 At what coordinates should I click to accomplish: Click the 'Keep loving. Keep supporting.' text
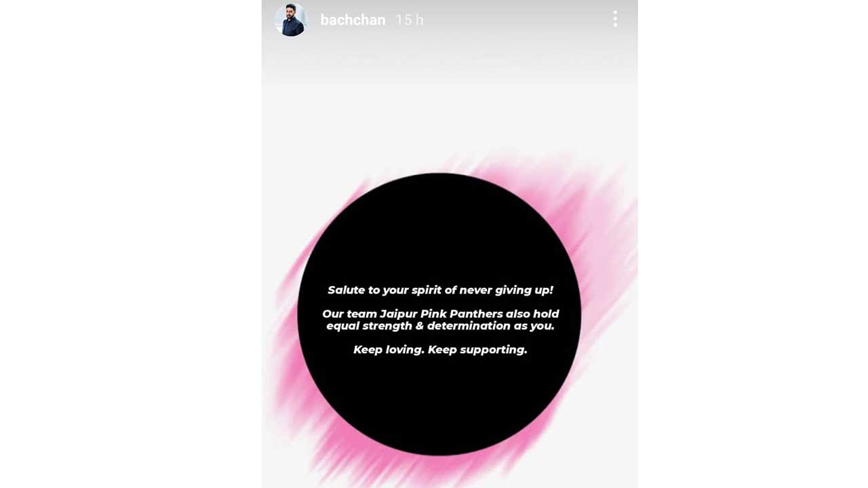pos(440,350)
